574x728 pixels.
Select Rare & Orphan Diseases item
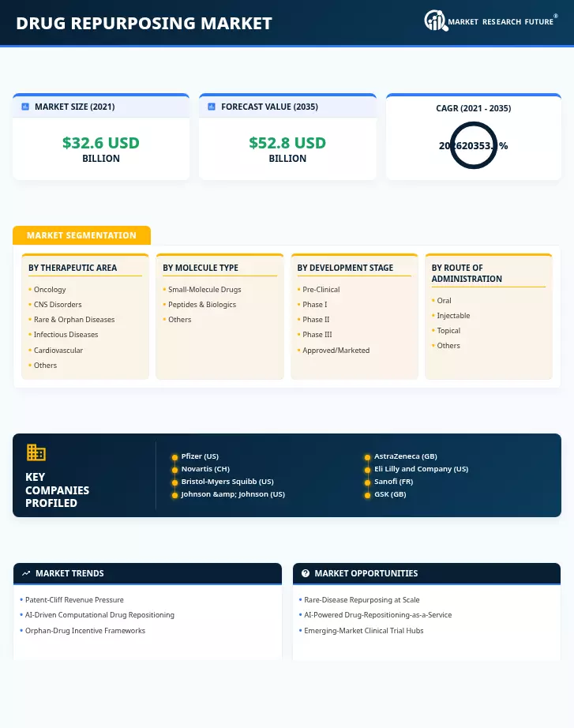click(74, 320)
